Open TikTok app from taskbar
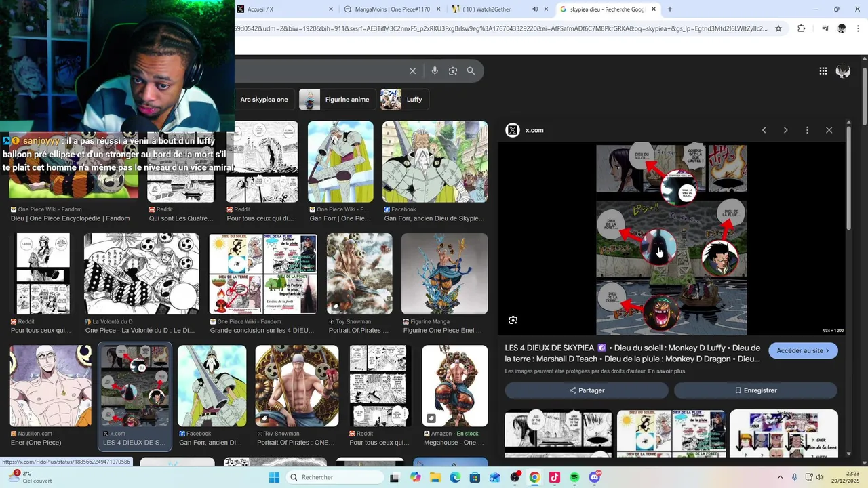The height and width of the screenshot is (488, 868). pos(555,477)
